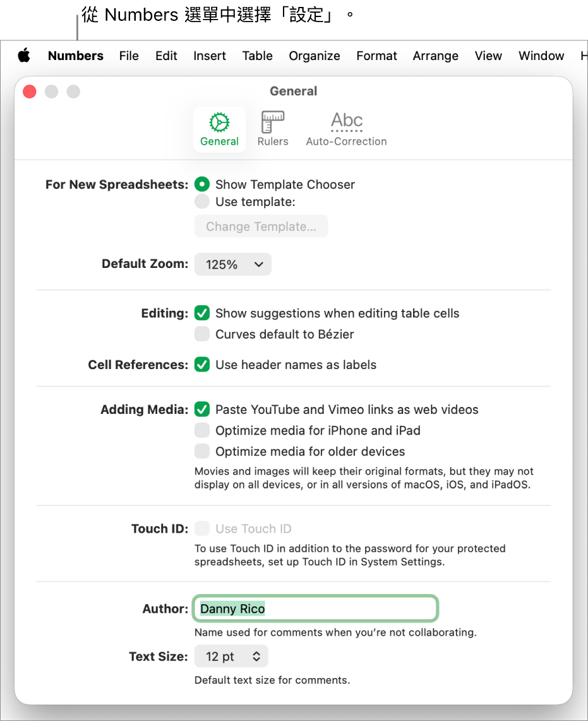Image resolution: width=588 pixels, height=721 pixels.
Task: Open the Insert menu
Action: tap(210, 56)
